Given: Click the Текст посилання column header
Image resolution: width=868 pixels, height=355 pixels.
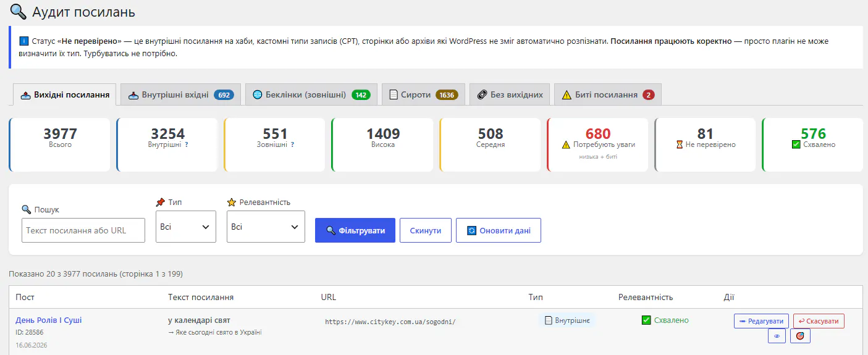Looking at the screenshot, I should [201, 297].
